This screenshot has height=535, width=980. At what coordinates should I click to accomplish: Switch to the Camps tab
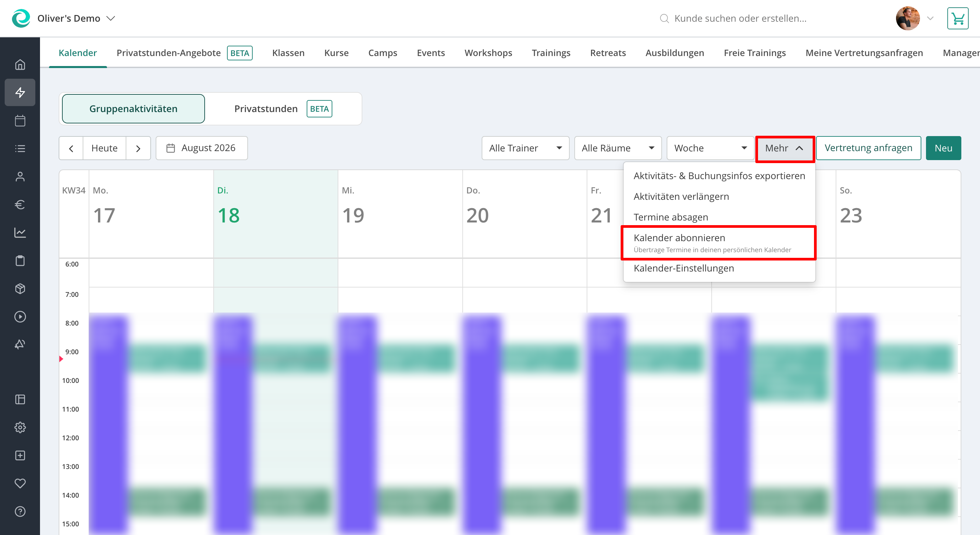(383, 53)
